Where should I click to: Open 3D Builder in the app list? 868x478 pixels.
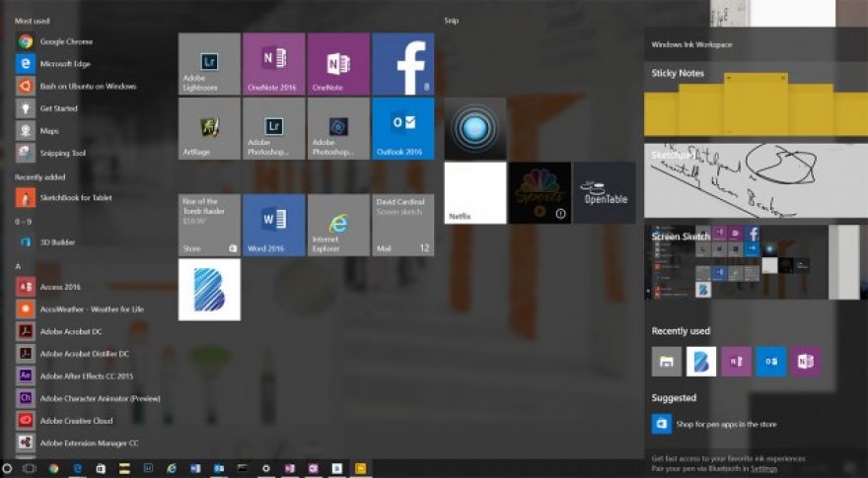click(45, 241)
